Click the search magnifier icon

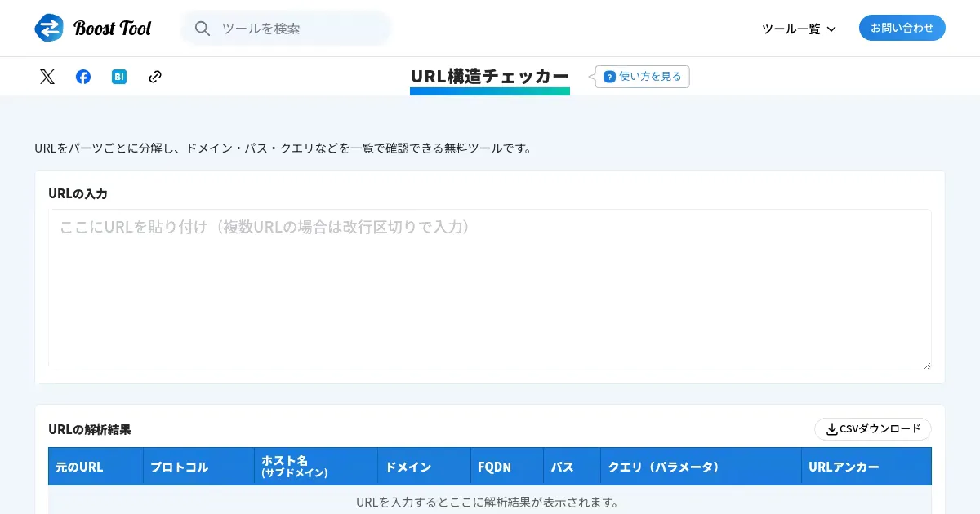click(x=203, y=29)
